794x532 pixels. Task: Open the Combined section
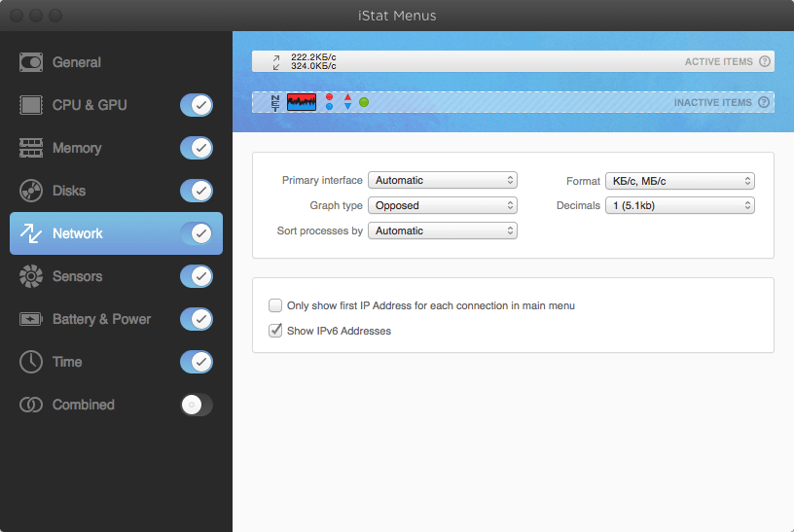84,405
